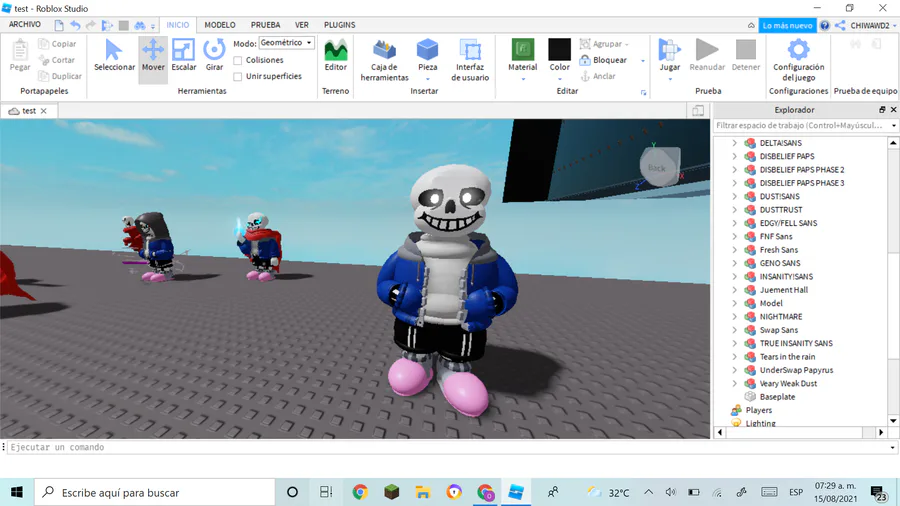Open the Color dropdown arrow

560,79
